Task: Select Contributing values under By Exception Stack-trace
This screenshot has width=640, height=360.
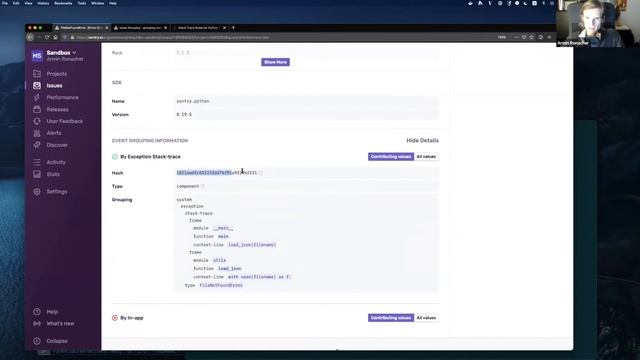Action: 391,157
